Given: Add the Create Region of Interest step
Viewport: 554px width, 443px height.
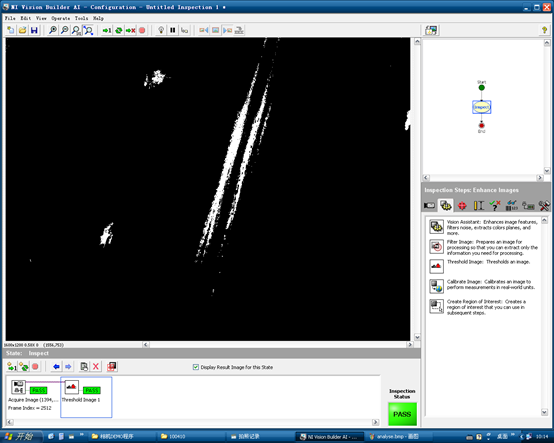Looking at the screenshot, I should [x=436, y=306].
